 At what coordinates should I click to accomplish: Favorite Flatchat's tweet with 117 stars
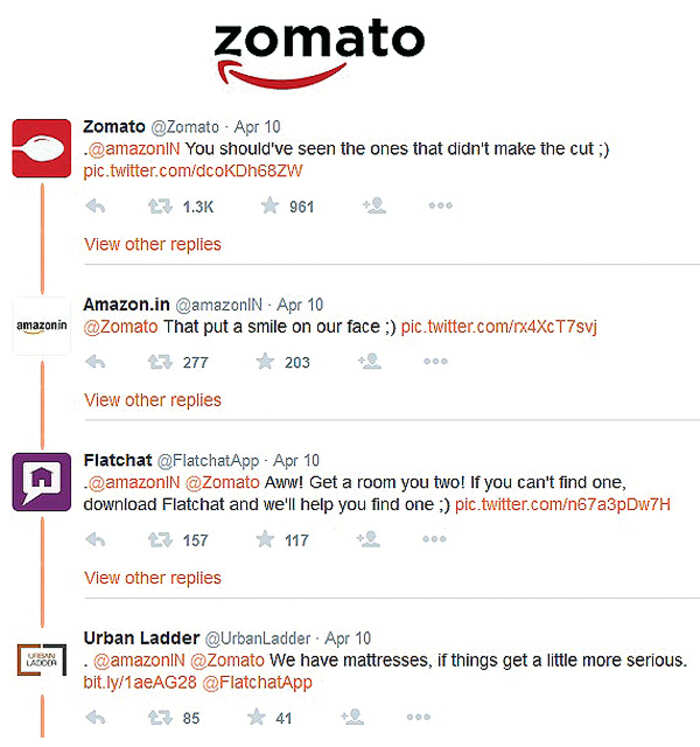point(265,540)
